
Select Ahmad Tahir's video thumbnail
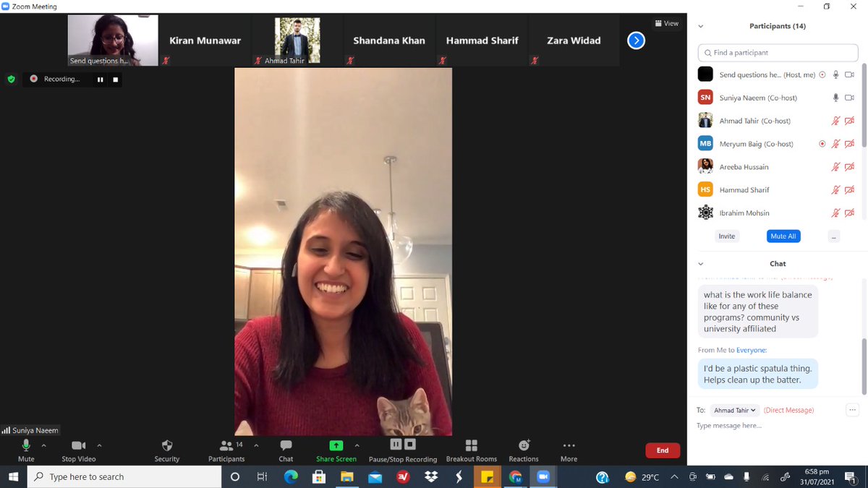[297, 40]
